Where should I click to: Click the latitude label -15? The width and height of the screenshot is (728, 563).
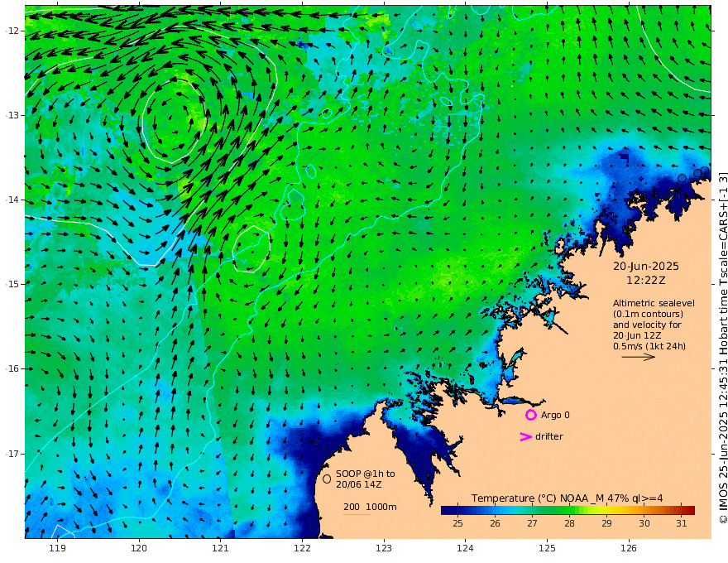[12, 284]
